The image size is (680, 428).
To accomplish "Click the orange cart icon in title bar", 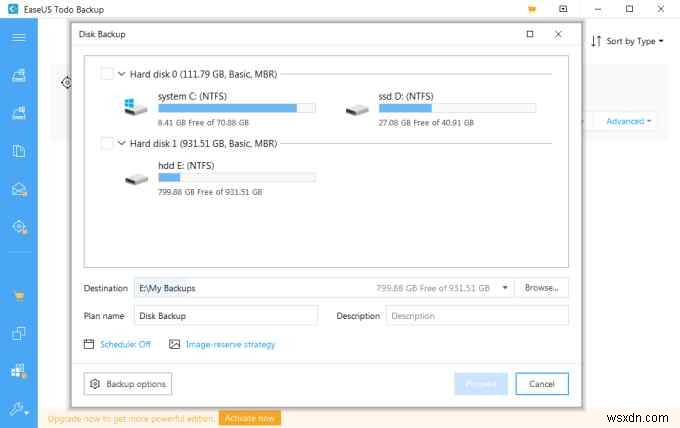I will pos(532,9).
